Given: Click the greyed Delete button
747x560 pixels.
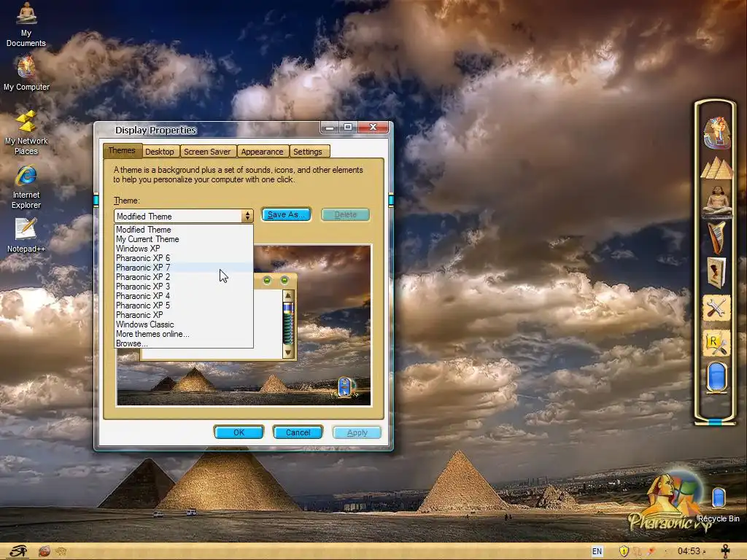Looking at the screenshot, I should (x=345, y=215).
